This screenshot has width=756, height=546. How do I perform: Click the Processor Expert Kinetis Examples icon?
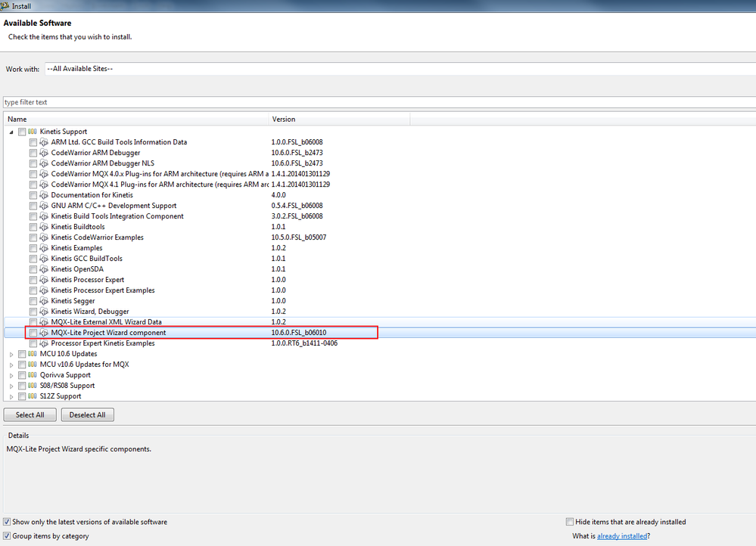click(x=44, y=343)
